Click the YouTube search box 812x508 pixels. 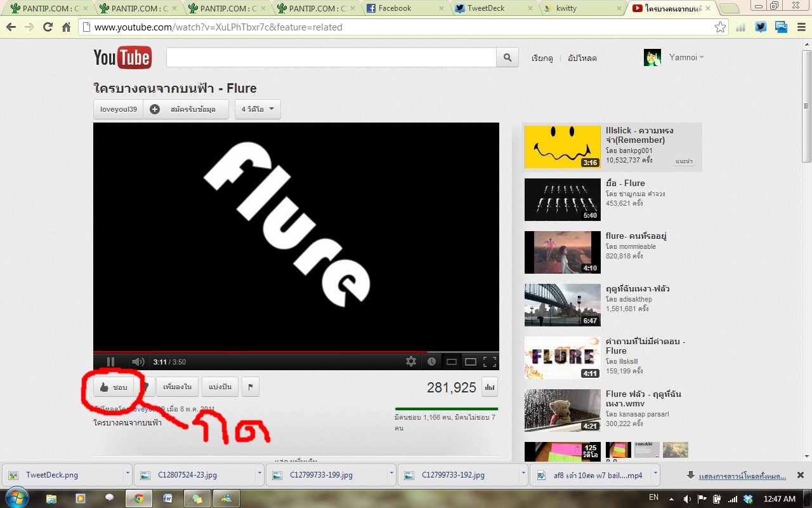(x=331, y=57)
